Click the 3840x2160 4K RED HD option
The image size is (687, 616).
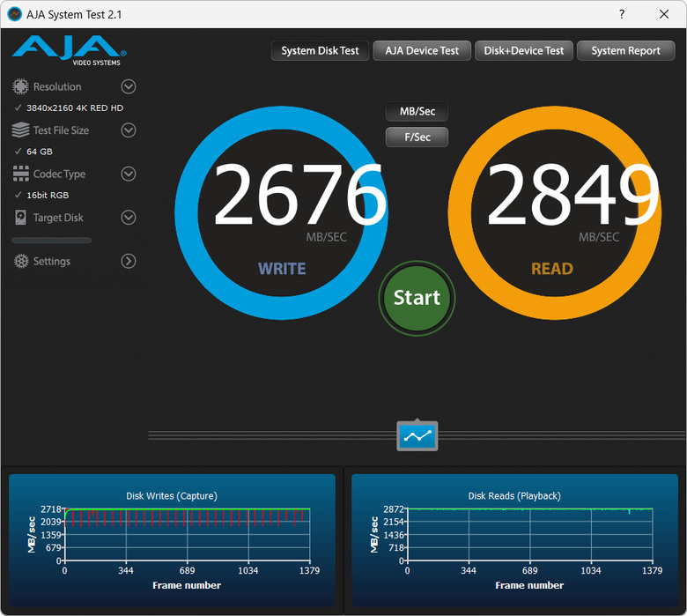75,108
